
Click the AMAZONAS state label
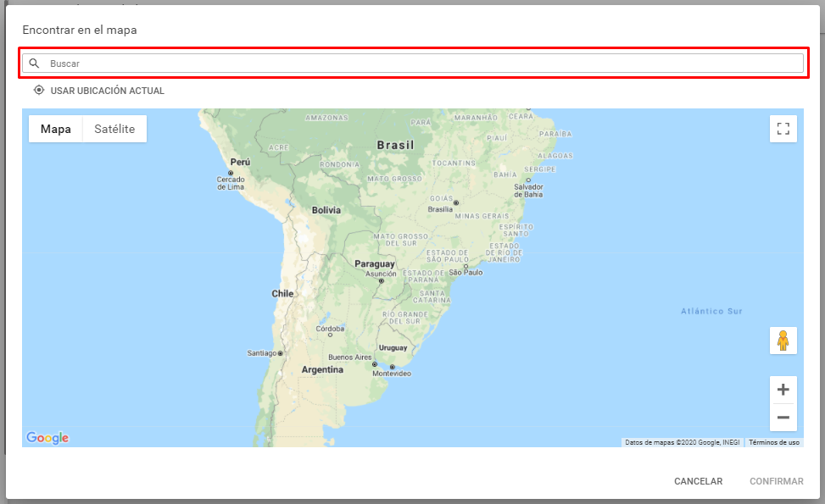point(326,118)
